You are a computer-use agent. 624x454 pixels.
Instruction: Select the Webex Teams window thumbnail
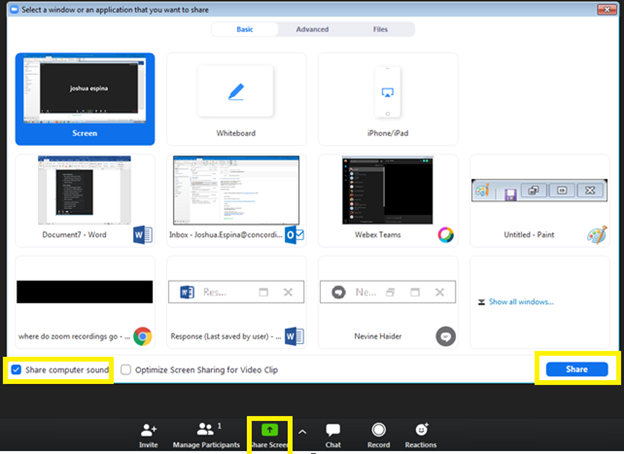click(x=387, y=199)
